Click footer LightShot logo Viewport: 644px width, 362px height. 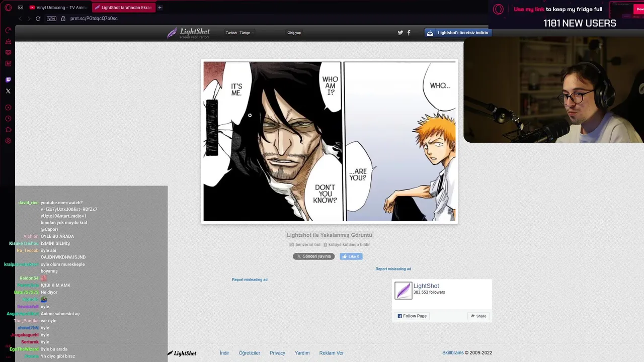click(x=182, y=353)
